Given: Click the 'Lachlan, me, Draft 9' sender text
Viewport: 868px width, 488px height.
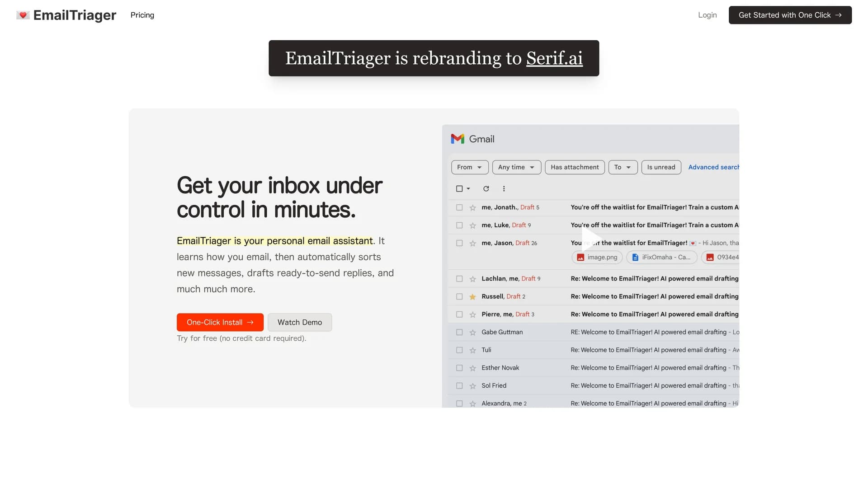Looking at the screenshot, I should click(x=511, y=279).
